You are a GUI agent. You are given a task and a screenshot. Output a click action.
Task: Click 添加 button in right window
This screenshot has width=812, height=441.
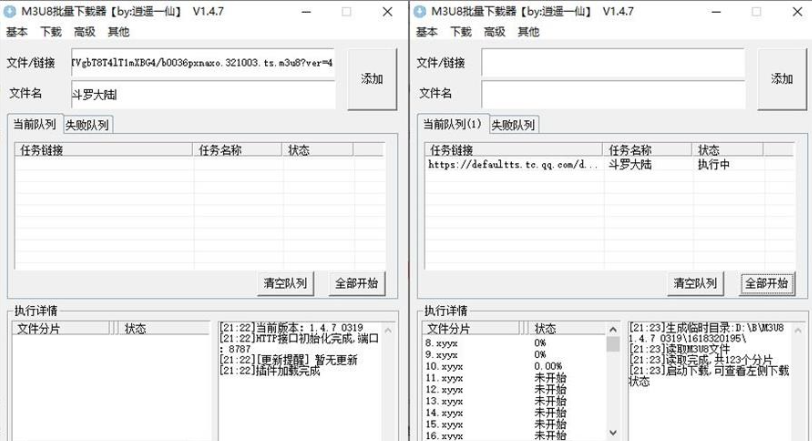point(782,79)
